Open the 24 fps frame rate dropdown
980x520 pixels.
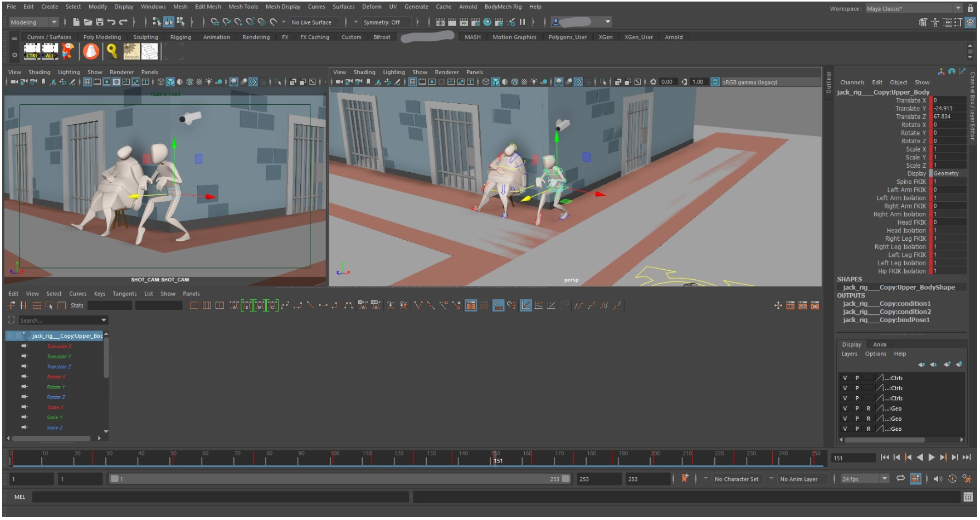(865, 479)
